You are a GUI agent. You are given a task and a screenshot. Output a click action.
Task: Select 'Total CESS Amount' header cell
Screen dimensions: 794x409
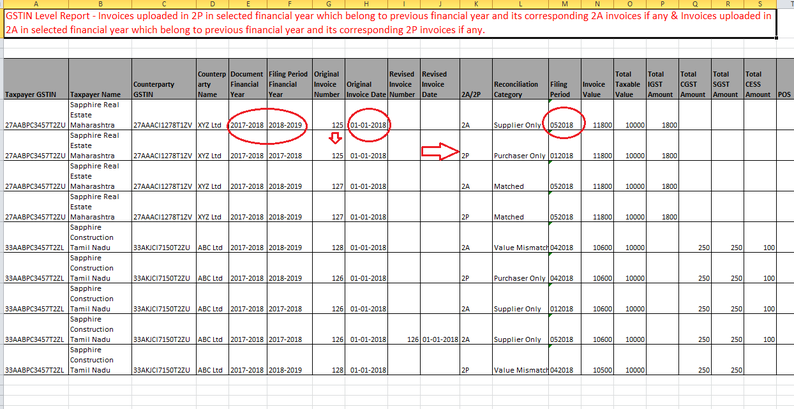(x=760, y=78)
